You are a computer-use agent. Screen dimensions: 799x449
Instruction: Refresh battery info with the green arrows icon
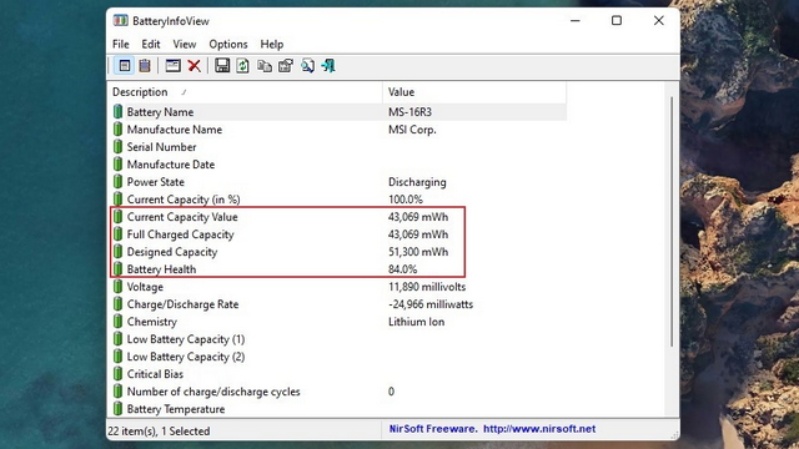point(243,66)
